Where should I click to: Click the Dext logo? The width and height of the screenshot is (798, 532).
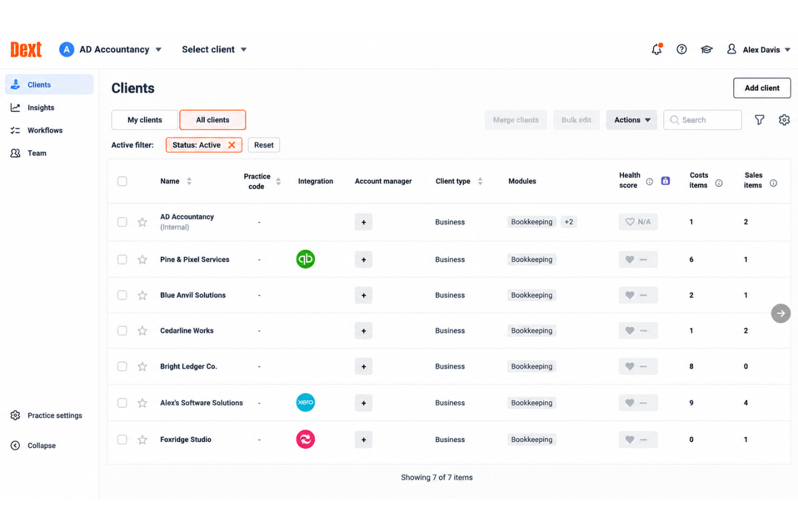pyautogui.click(x=26, y=49)
